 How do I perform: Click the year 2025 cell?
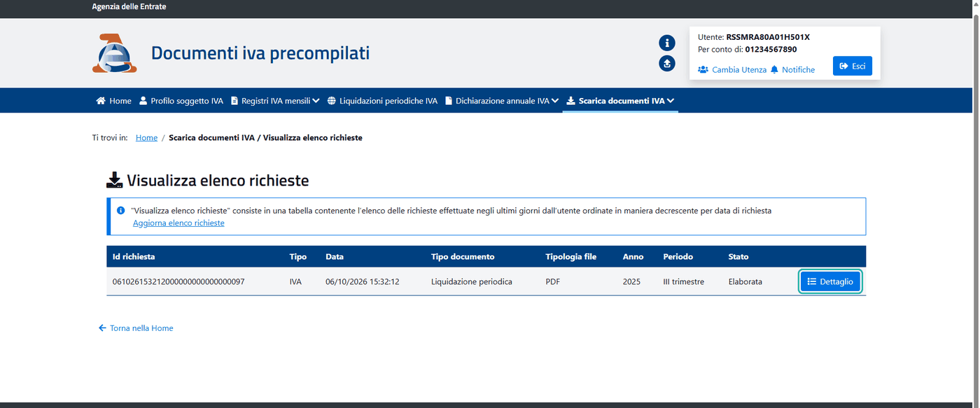[631, 281]
